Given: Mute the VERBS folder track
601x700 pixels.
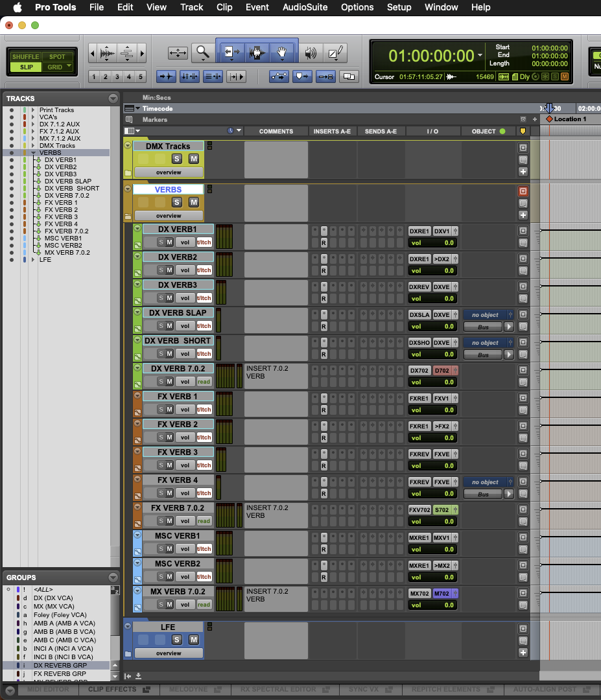Looking at the screenshot, I should click(x=193, y=202).
